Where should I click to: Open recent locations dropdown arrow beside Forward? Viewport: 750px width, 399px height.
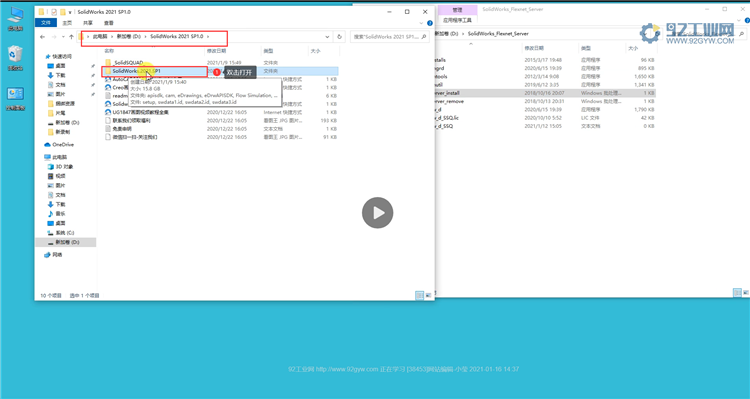[63, 37]
